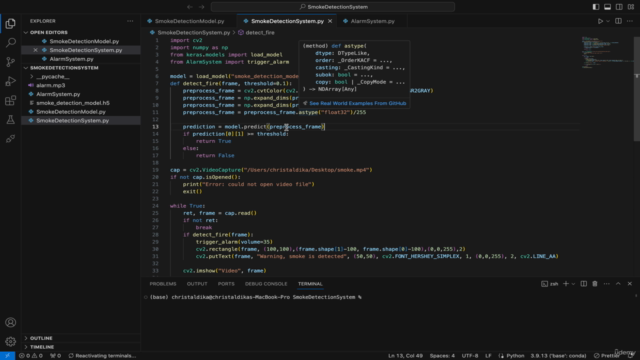Open the Source Control view

tap(11, 62)
